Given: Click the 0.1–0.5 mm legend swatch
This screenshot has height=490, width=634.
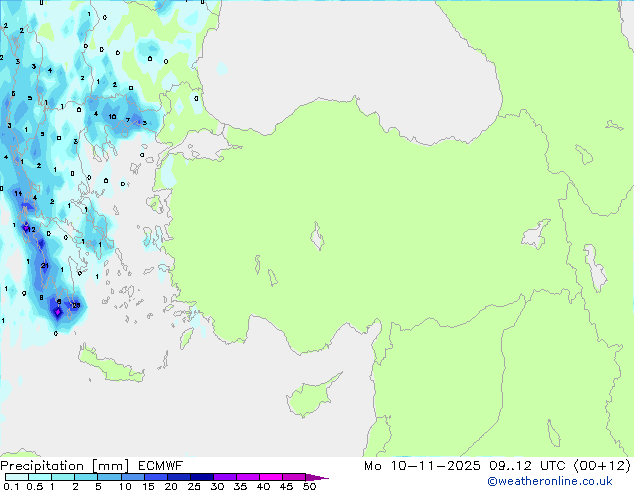Looking at the screenshot, I should (17, 477).
